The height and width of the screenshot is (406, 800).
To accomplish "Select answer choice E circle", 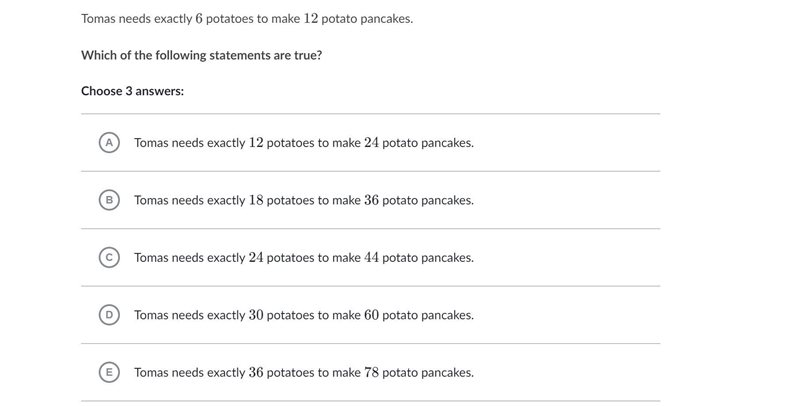I will (x=109, y=372).
